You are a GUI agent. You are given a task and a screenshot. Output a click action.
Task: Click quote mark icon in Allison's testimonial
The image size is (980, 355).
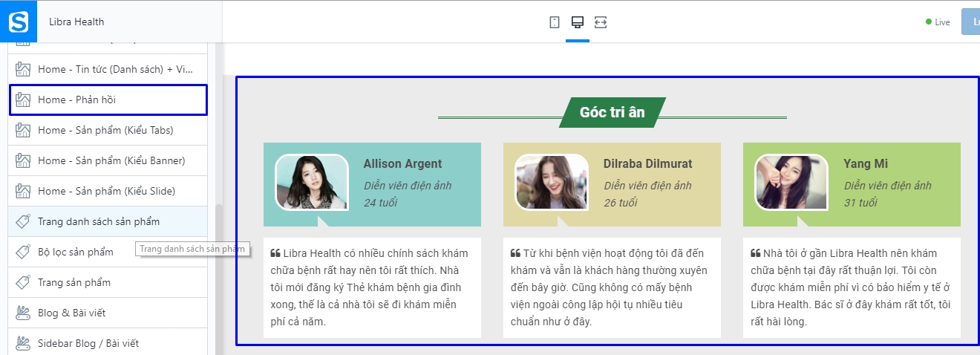[275, 253]
